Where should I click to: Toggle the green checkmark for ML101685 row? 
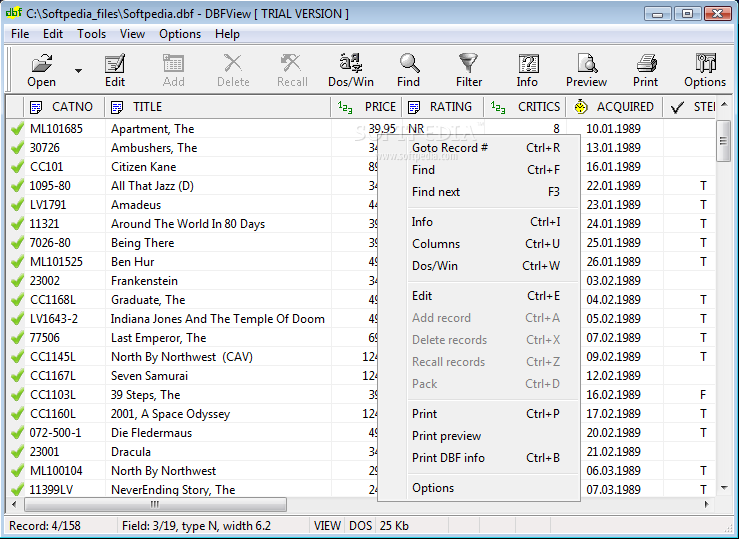click(x=17, y=129)
